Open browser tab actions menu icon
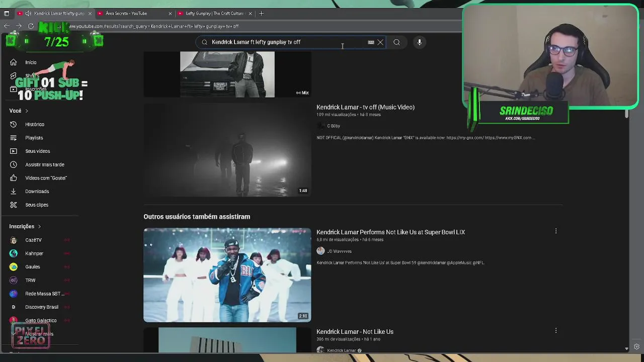644x362 pixels. (x=7, y=13)
